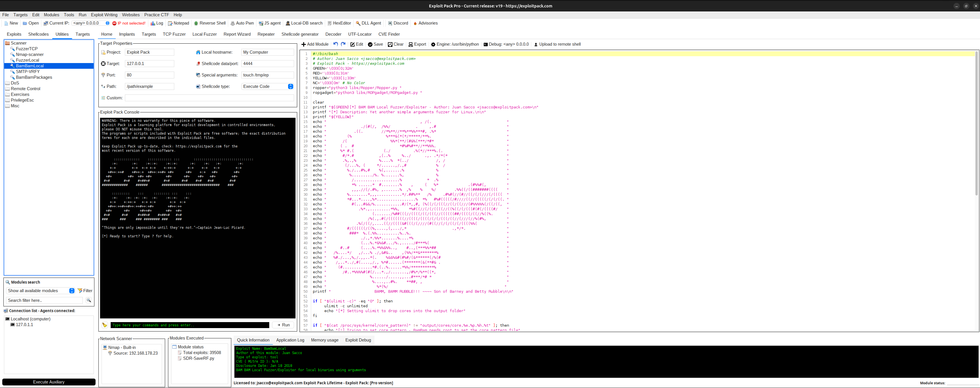Clear the code editor
980x388 pixels.
point(396,45)
